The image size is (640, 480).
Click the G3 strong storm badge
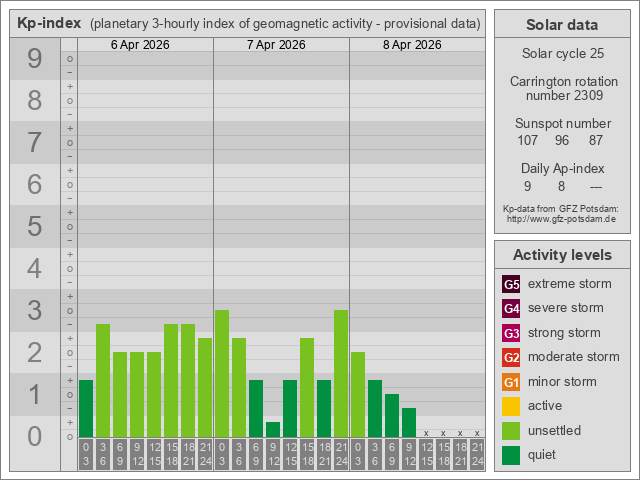[511, 333]
